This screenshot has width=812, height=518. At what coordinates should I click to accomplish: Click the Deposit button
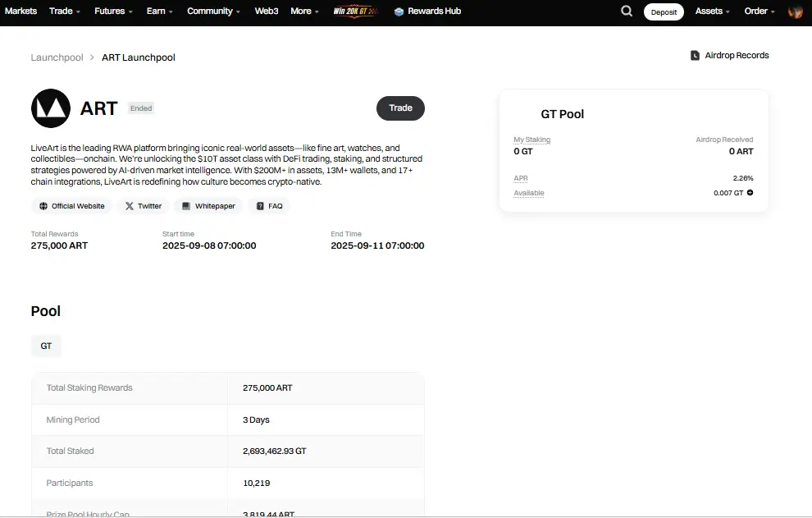click(x=664, y=12)
